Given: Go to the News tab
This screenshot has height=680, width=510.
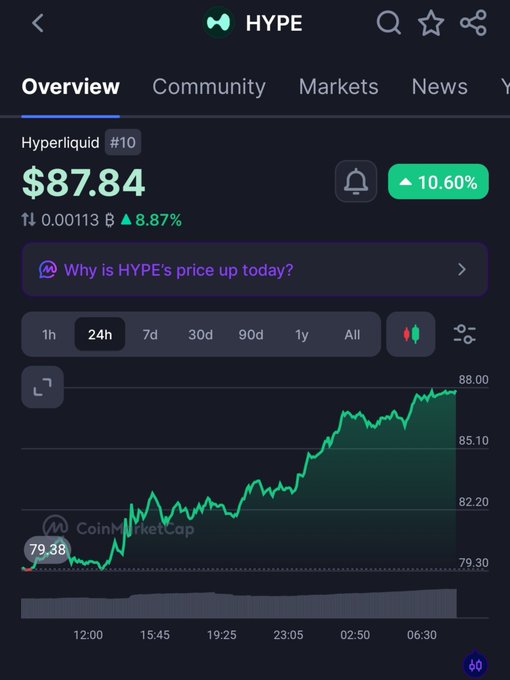Looking at the screenshot, I should pos(439,86).
